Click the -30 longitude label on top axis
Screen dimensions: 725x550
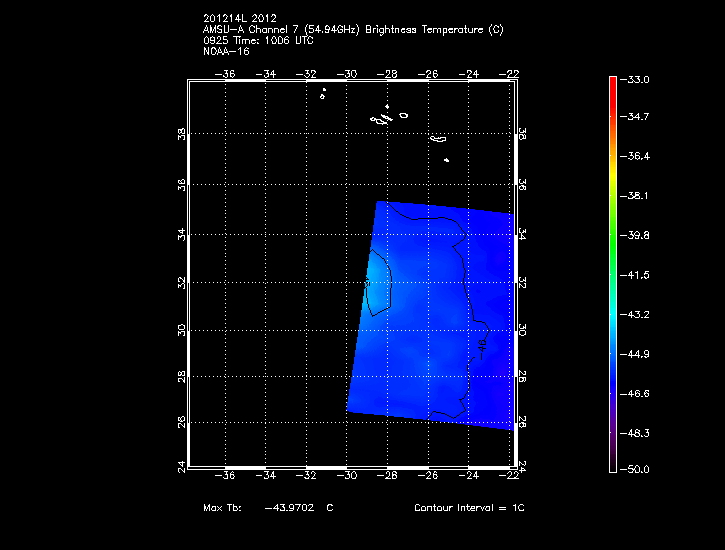tap(347, 73)
